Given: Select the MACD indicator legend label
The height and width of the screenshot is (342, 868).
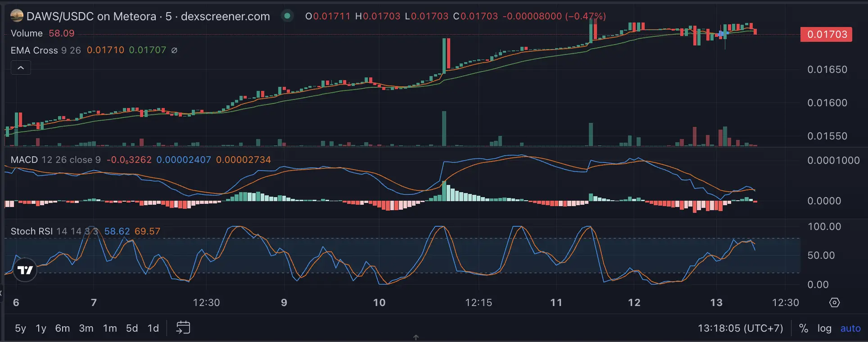Looking at the screenshot, I should tap(24, 160).
